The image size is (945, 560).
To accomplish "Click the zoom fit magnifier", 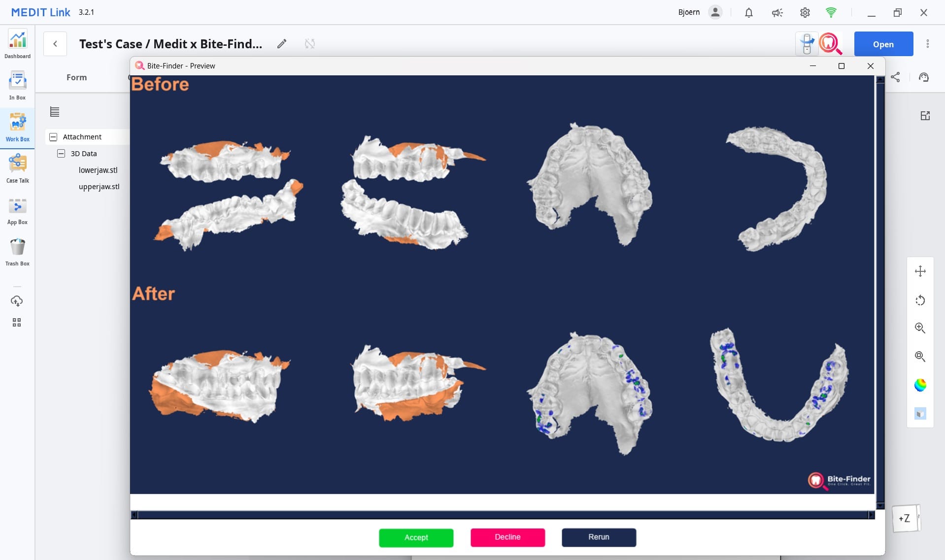I will tap(920, 357).
